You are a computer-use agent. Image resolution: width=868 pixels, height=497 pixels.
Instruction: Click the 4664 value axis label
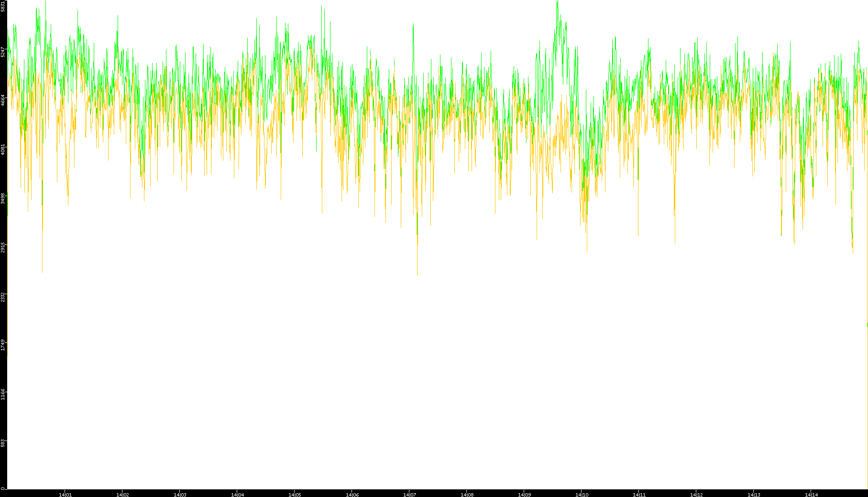tap(3, 100)
